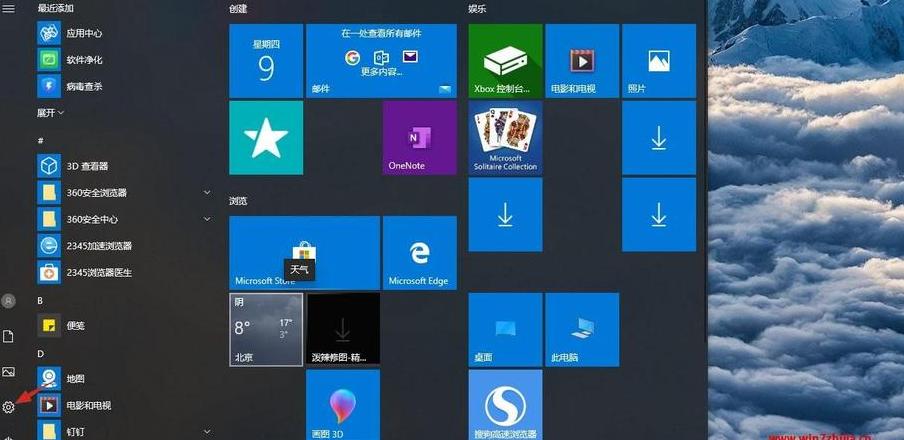
Task: Click the 娱乐 tile group title
Action: [477, 9]
